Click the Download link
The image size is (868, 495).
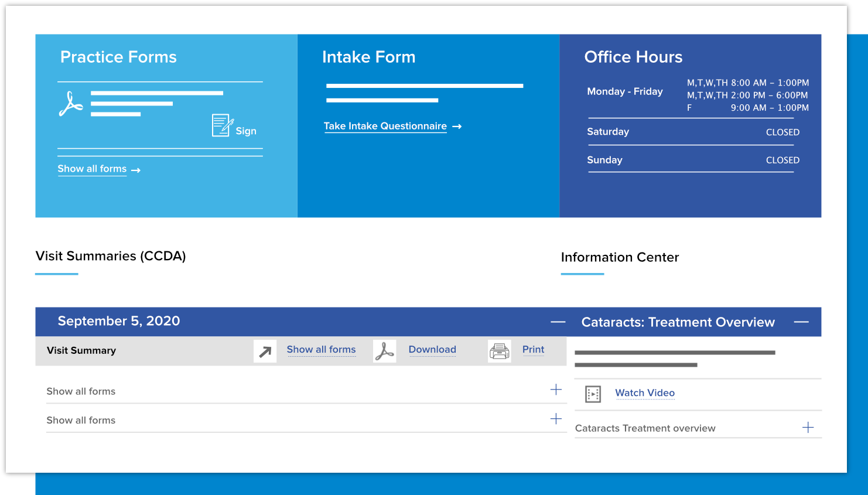[x=432, y=350]
